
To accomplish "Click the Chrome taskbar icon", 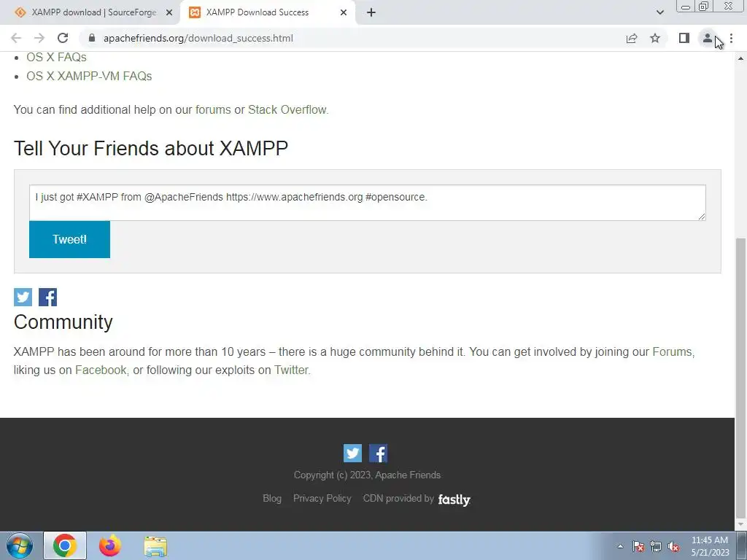I will (65, 545).
